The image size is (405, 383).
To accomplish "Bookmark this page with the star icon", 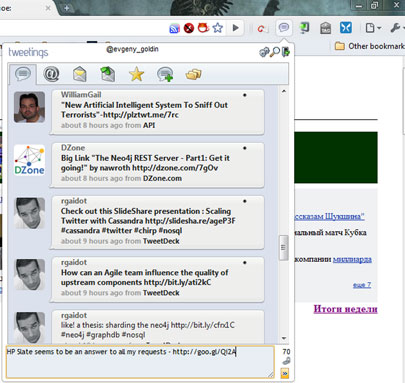I will [218, 28].
